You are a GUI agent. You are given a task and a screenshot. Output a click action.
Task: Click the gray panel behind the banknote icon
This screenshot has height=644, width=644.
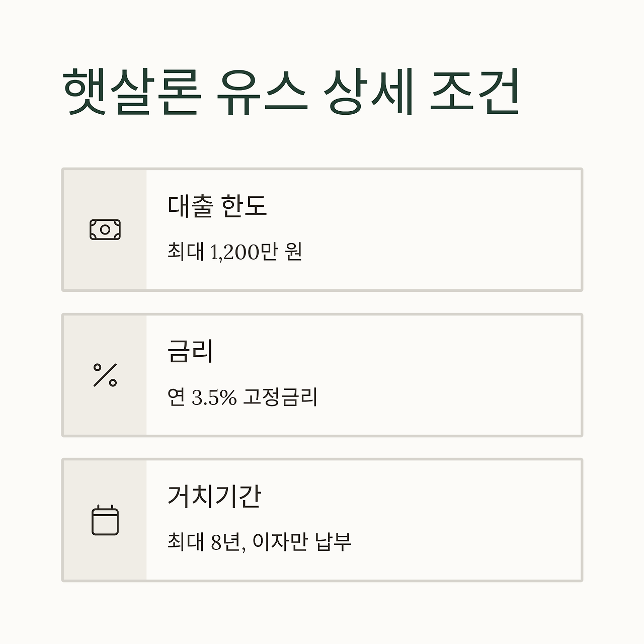[x=105, y=229]
